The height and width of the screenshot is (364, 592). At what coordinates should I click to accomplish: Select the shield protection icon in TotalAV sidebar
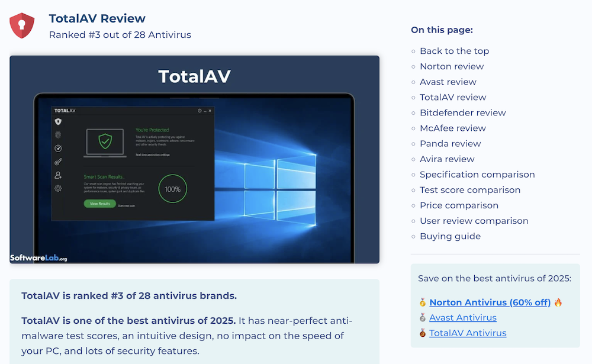click(58, 121)
